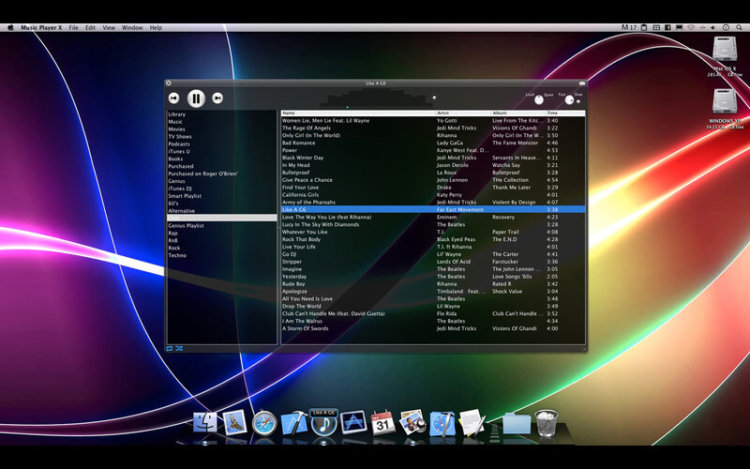Open the blueprint 'A' app icon in the Dock
Image resolution: width=750 pixels, height=469 pixels.
coord(353,423)
